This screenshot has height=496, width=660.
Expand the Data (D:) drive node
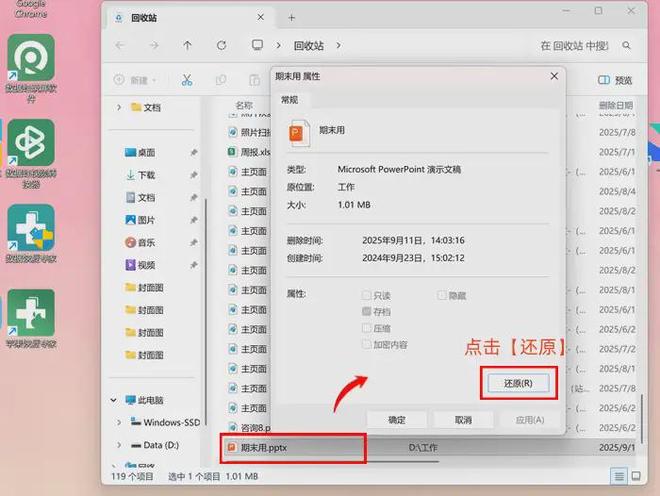119,445
